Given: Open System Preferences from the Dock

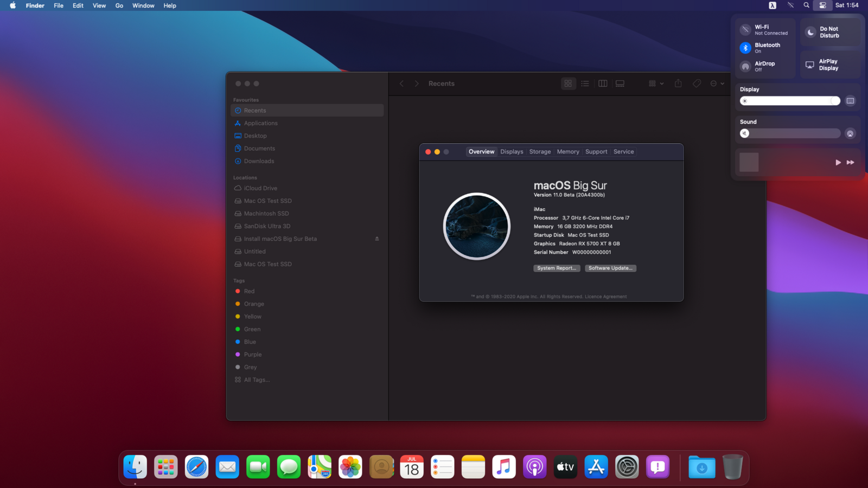Looking at the screenshot, I should (x=627, y=467).
